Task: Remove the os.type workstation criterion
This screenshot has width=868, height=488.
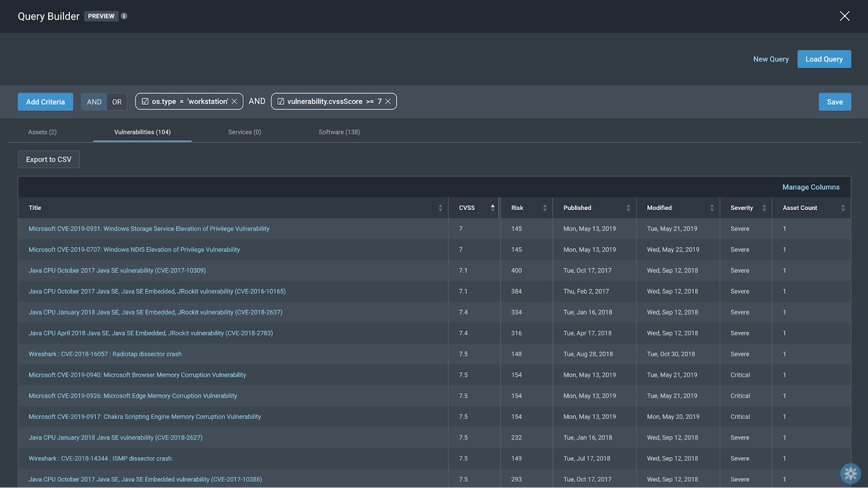Action: (x=234, y=102)
